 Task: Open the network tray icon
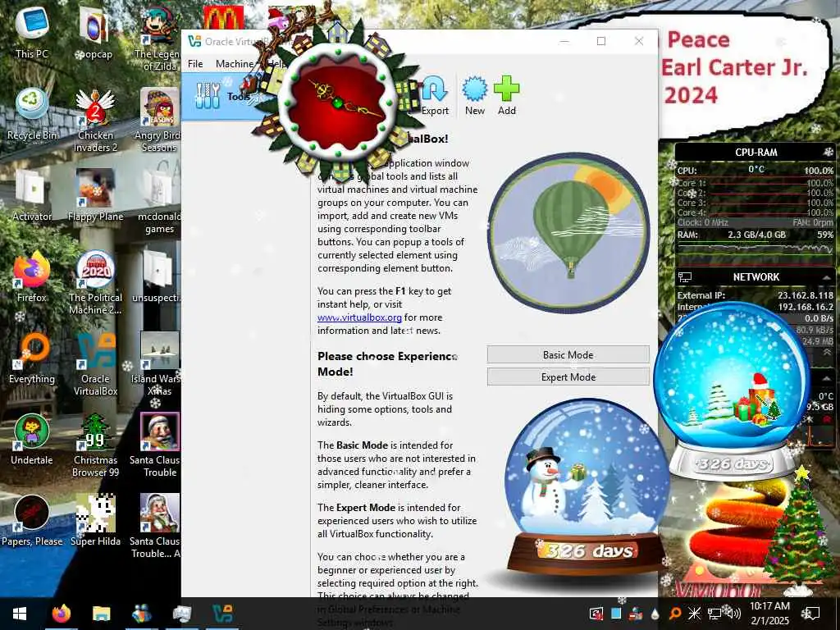tap(714, 614)
